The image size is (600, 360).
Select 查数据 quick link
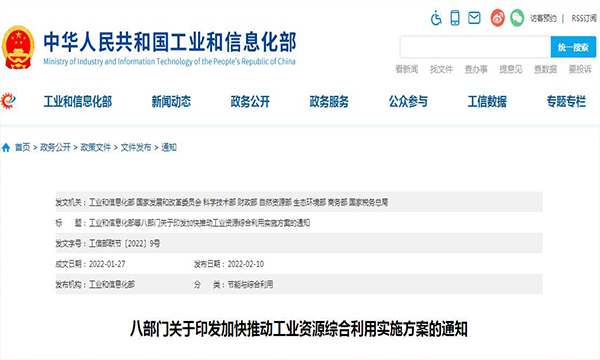(x=545, y=69)
